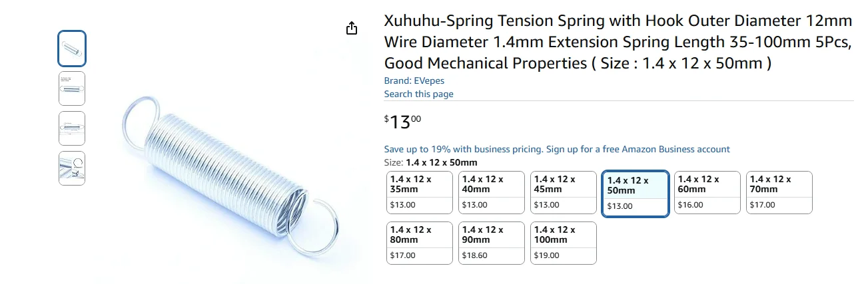The image size is (868, 284).
Task: Open the Amazon Business pricing sign-up link
Action: [x=557, y=149]
